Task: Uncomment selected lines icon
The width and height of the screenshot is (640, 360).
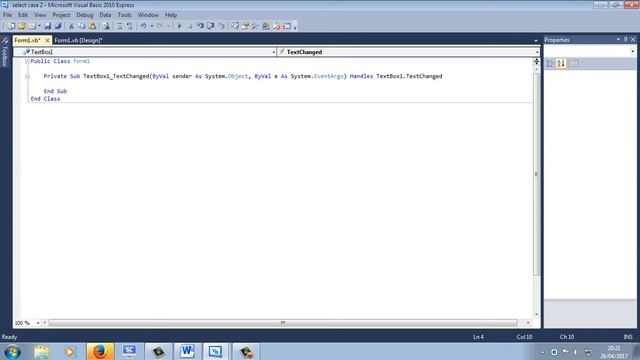Action: pyautogui.click(x=129, y=26)
